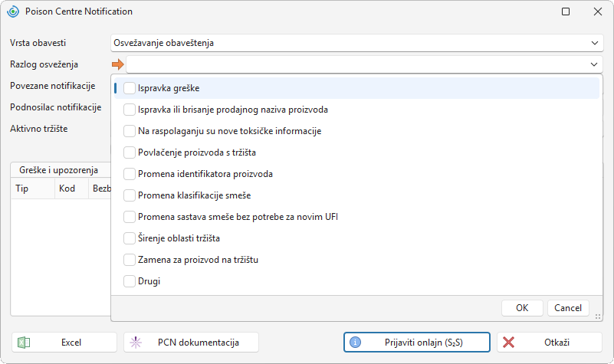This screenshot has height=364, width=614.
Task: Check 'Zamena za proizvod na tržištu'
Action: [x=130, y=260]
